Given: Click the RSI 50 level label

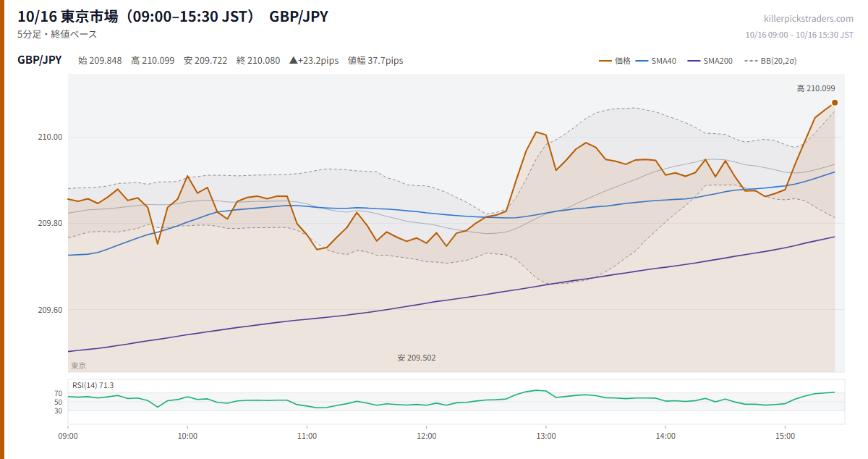Looking at the screenshot, I should coord(58,402).
